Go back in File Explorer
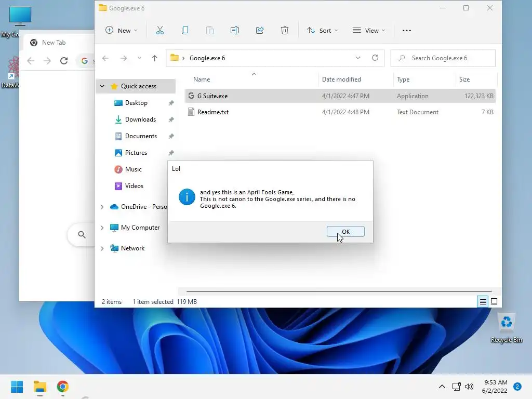Image resolution: width=532 pixels, height=399 pixels. 105,58
